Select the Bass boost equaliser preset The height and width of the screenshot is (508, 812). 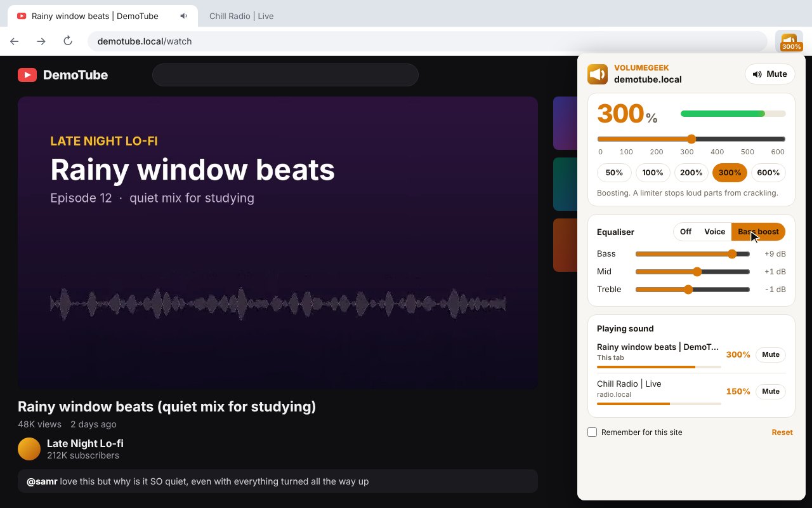tap(758, 232)
